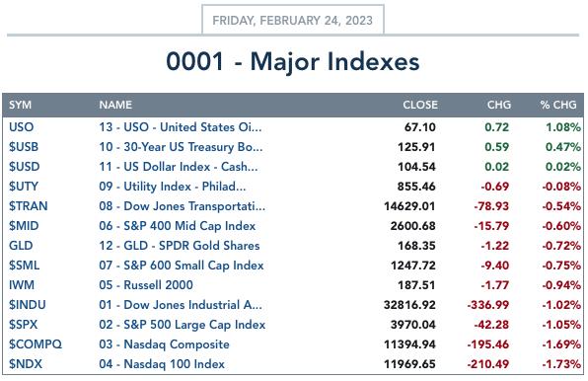
Task: Click the $MID symbol link
Action: (x=24, y=226)
